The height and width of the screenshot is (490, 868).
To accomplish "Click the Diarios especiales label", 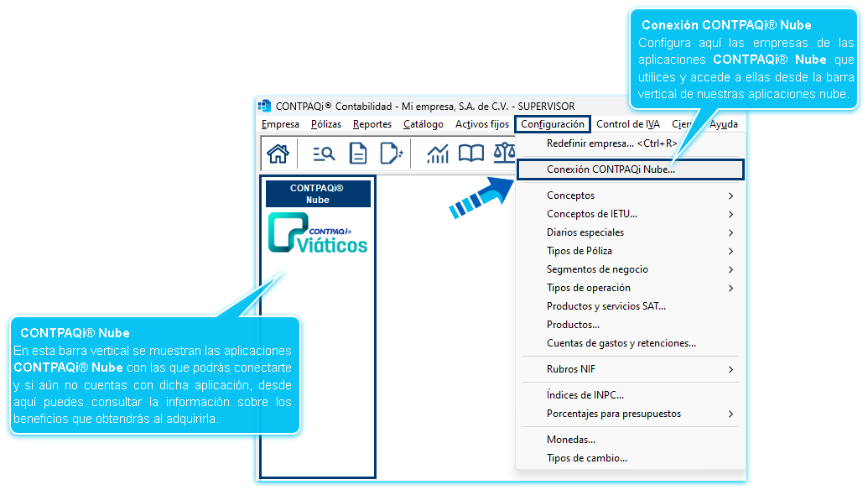I will (585, 232).
